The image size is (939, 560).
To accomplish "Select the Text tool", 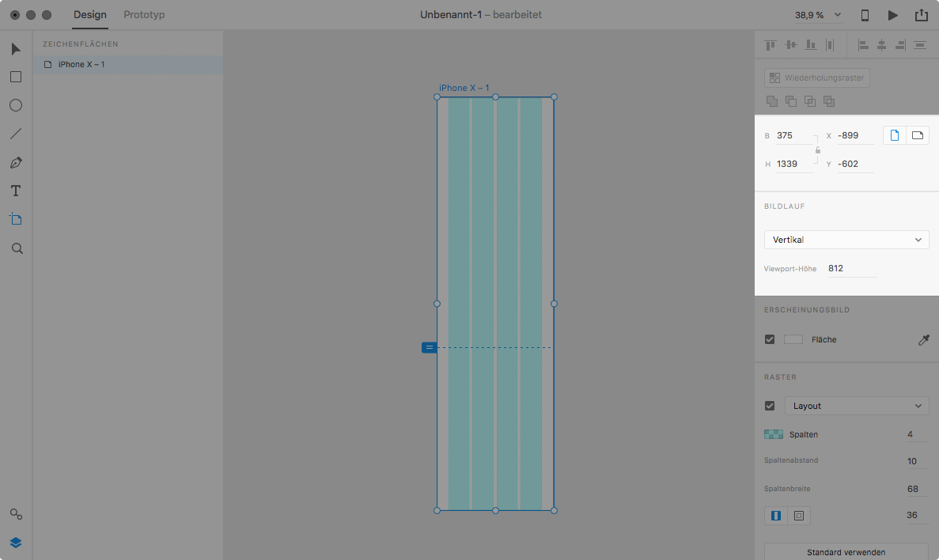I will pos(16,190).
